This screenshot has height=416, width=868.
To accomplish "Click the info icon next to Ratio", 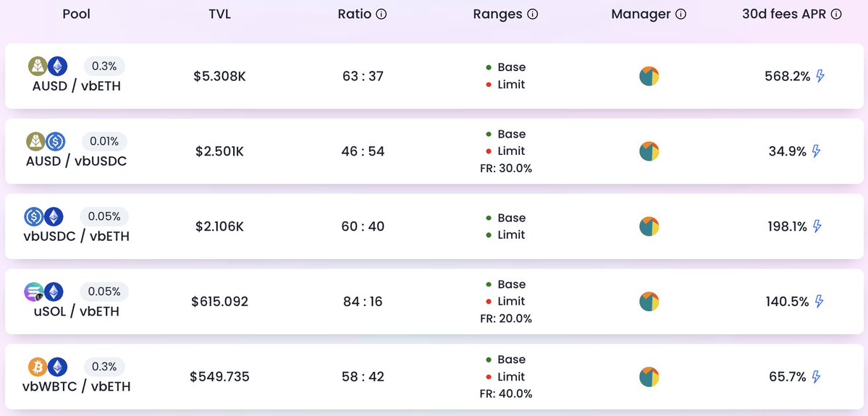I will pyautogui.click(x=382, y=14).
